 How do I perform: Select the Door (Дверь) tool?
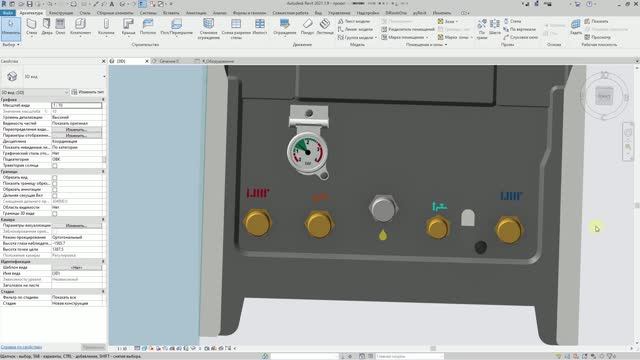47,27
